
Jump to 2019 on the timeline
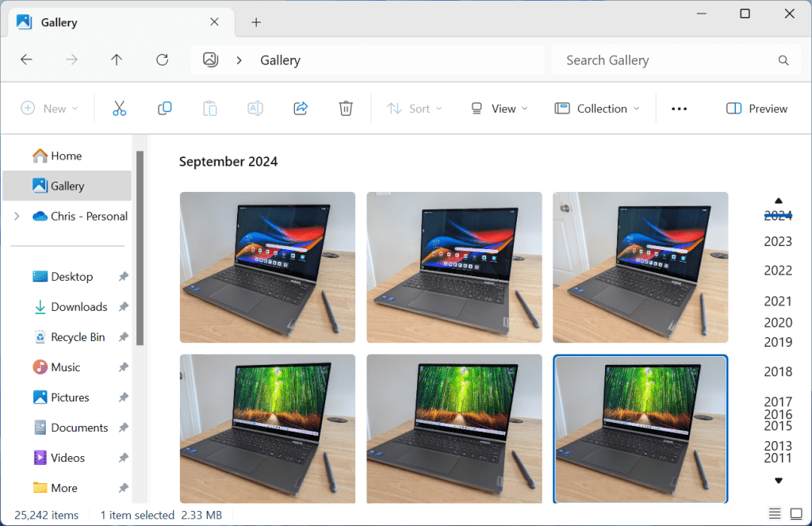coord(778,342)
